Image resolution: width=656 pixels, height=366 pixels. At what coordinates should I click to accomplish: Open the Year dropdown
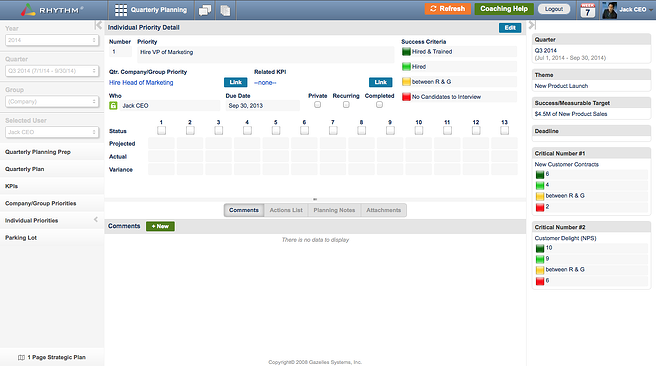pyautogui.click(x=52, y=40)
